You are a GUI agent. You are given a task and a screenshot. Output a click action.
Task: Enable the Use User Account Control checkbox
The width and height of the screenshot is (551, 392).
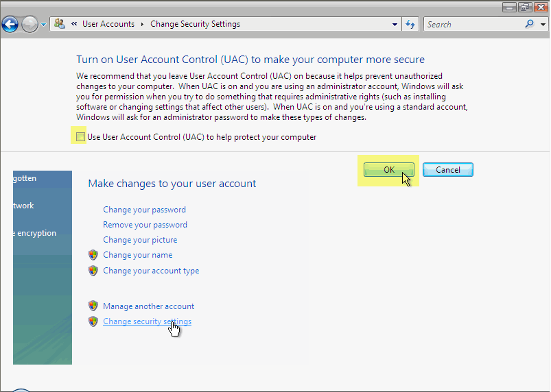80,137
